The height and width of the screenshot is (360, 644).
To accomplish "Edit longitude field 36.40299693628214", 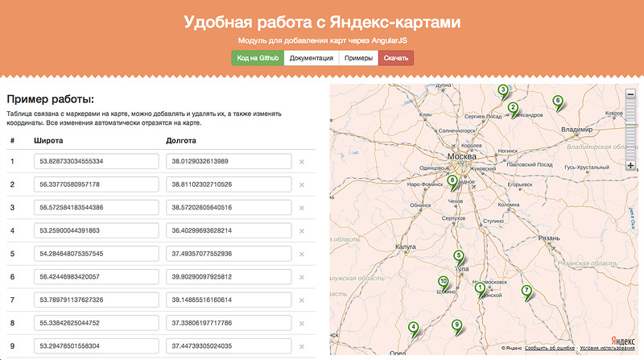I will 229,230.
